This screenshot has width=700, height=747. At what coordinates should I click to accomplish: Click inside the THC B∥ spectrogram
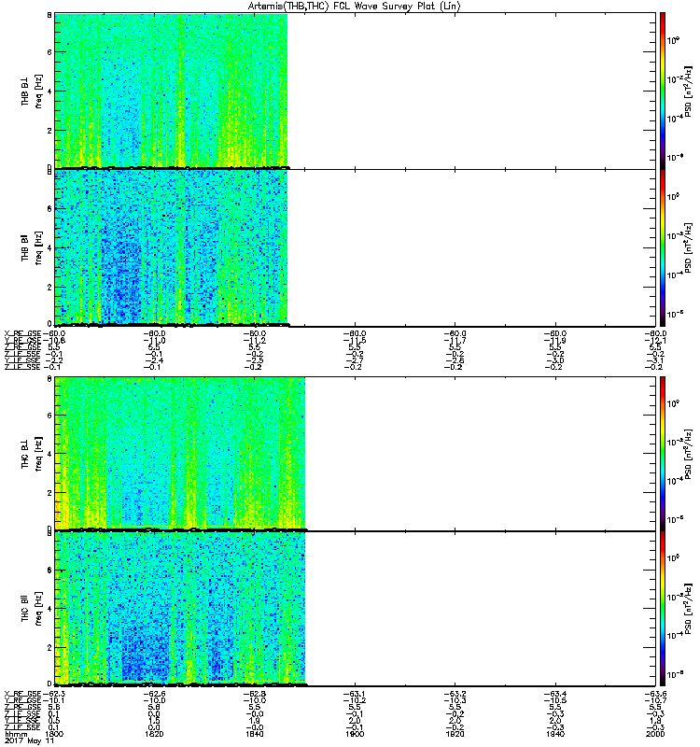click(x=180, y=608)
